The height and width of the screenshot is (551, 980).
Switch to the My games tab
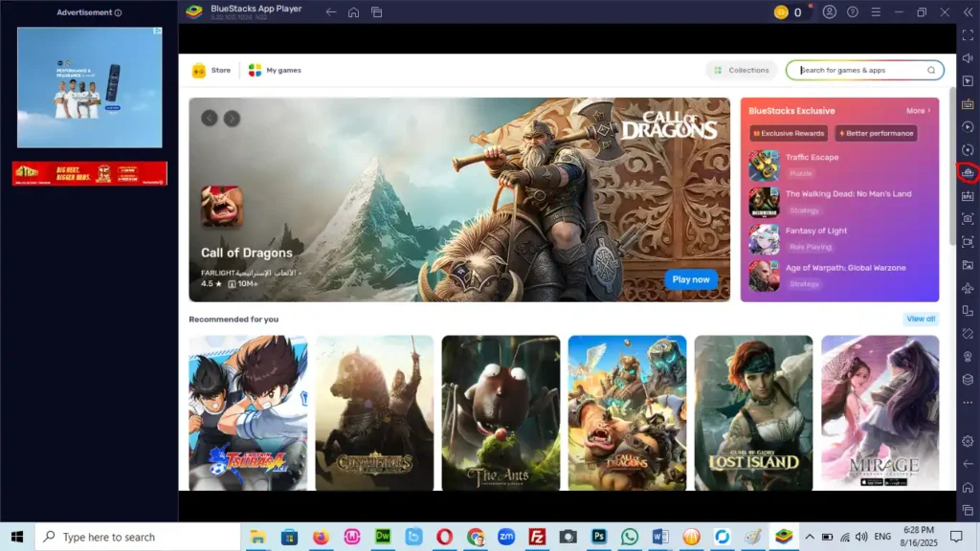(275, 70)
